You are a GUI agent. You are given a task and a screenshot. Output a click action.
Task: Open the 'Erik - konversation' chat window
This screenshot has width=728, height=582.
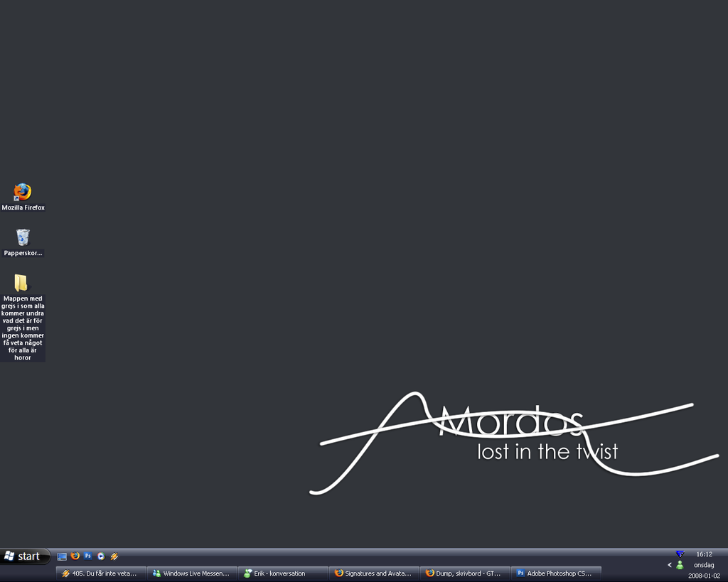click(x=283, y=573)
